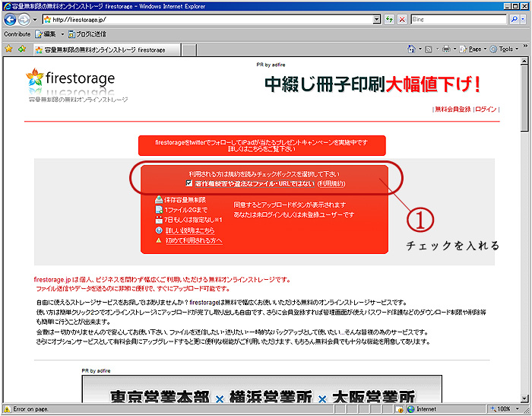This screenshot has width=532, height=416.
Task: Click the red Stop loading icon
Action: tap(402, 20)
